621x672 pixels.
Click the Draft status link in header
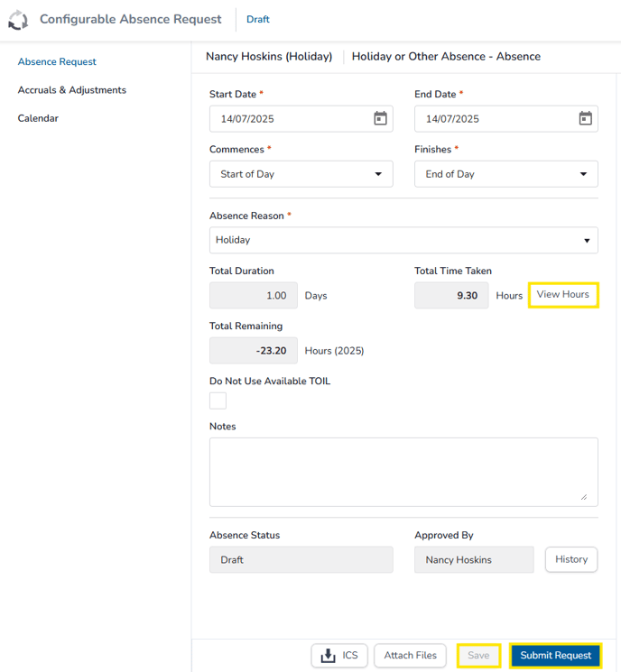tap(258, 19)
